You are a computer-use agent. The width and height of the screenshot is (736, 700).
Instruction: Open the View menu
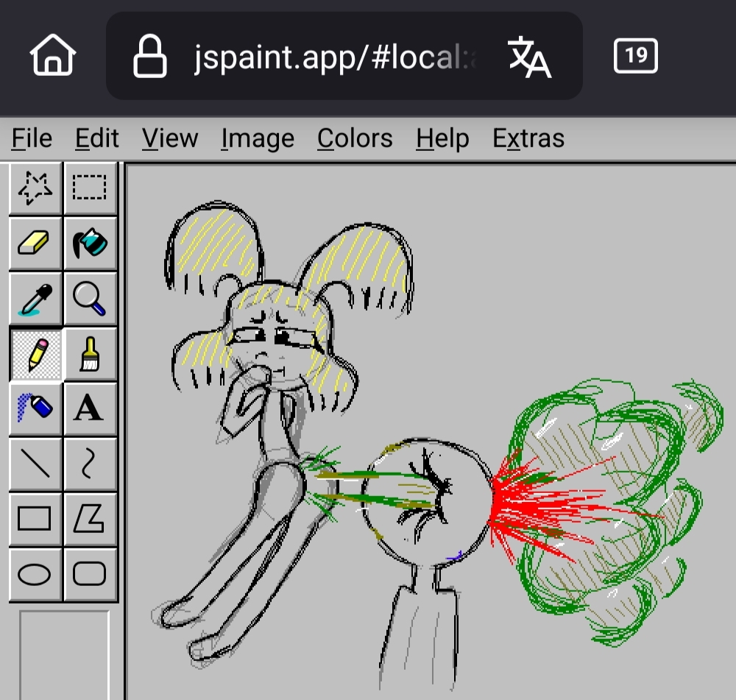click(x=171, y=138)
